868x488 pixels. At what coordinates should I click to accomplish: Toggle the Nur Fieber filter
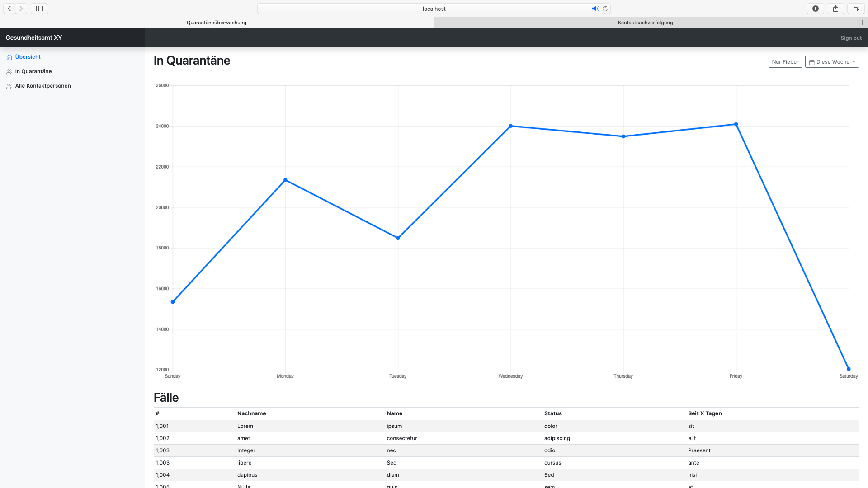pyautogui.click(x=785, y=62)
